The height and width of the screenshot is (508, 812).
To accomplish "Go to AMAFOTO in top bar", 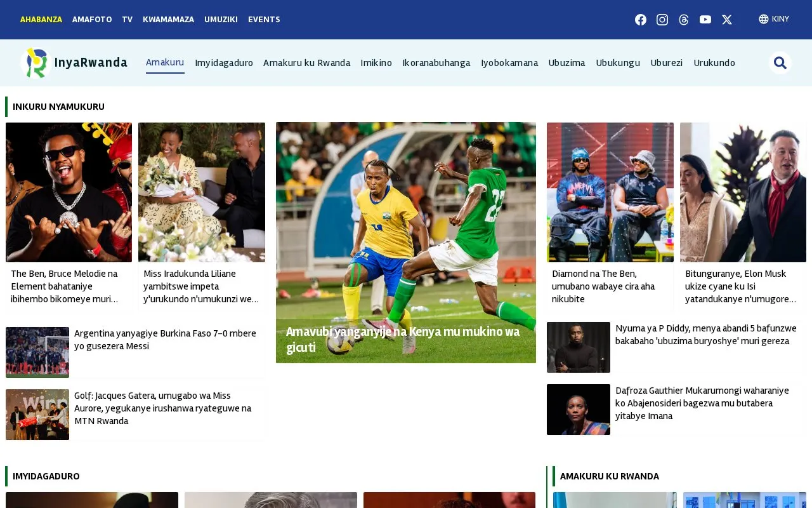I will point(92,20).
